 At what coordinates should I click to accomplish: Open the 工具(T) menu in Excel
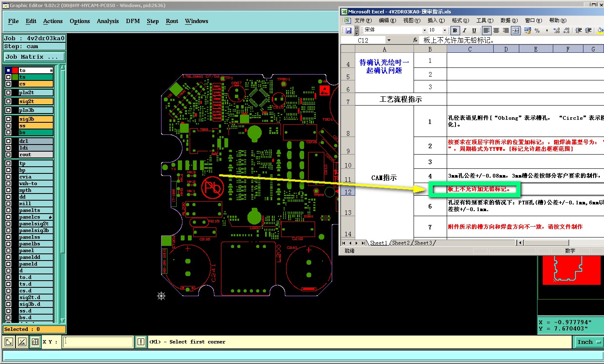point(484,20)
